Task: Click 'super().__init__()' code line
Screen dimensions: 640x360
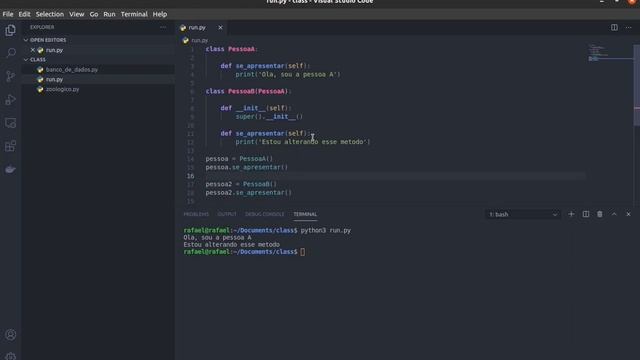Action: (x=269, y=116)
